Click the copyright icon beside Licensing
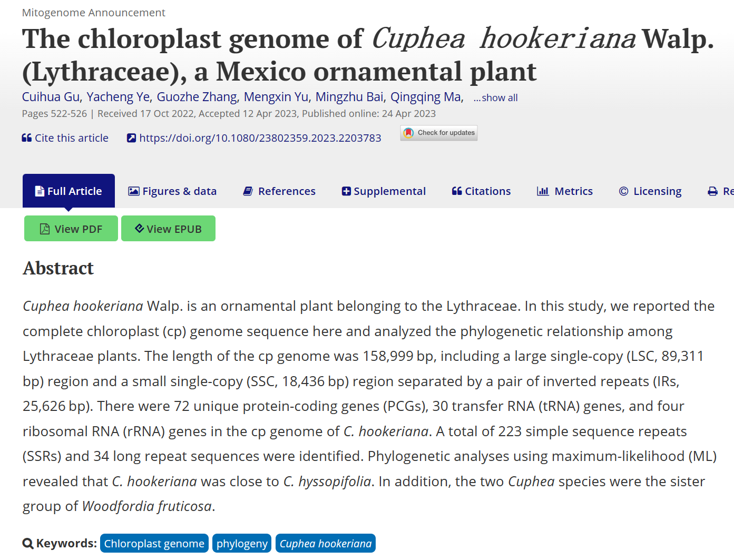 click(623, 191)
